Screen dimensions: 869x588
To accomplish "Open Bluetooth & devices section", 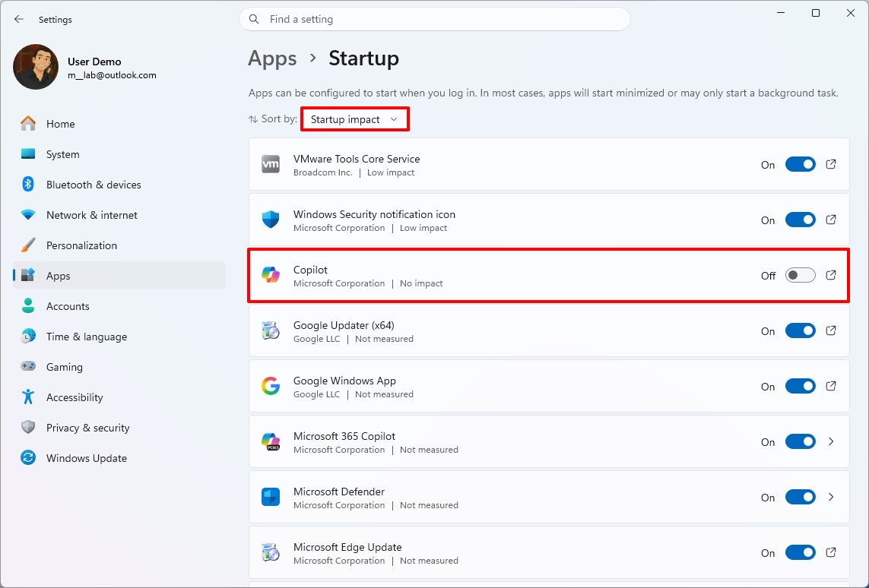I will click(x=119, y=185).
